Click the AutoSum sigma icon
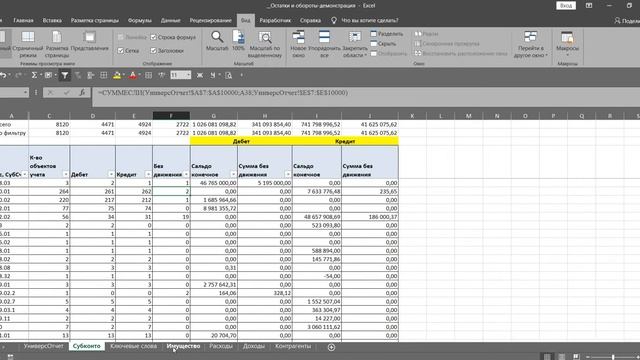640x360 pixels. click(x=34, y=75)
